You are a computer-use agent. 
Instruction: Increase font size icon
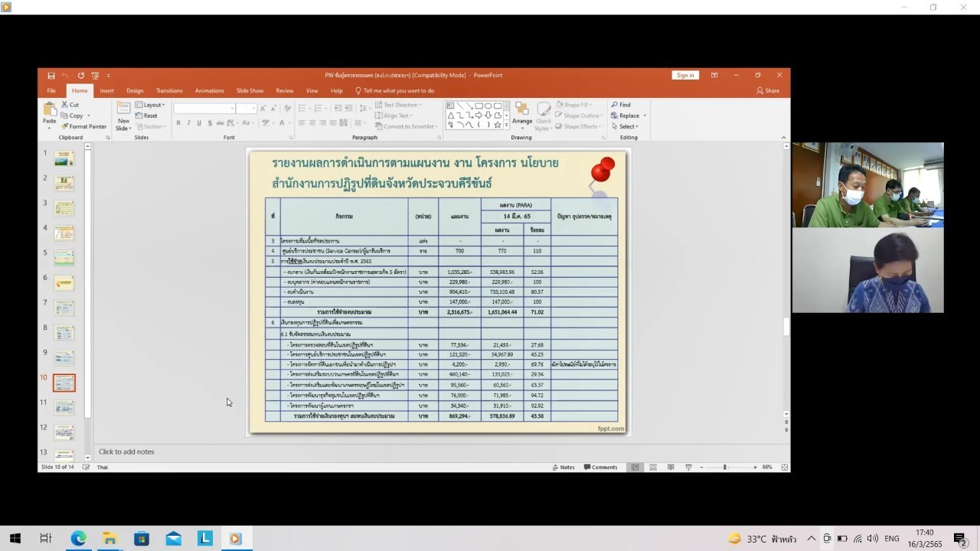coord(263,109)
